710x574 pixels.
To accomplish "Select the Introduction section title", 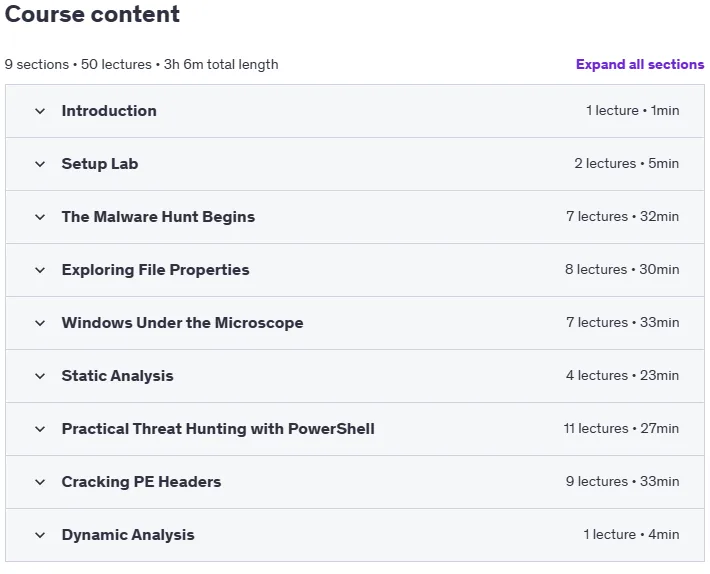I will click(109, 111).
